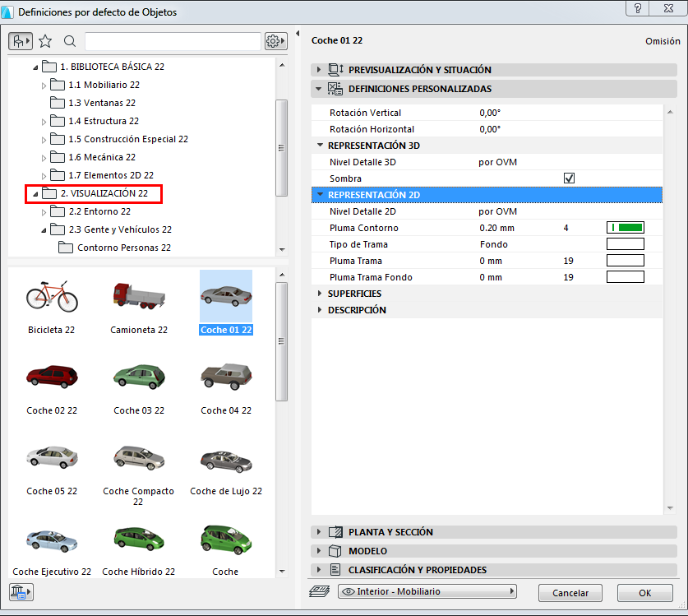Click the green Pluma Contorno color swatch
This screenshot has width=688, height=616.
pyautogui.click(x=625, y=228)
